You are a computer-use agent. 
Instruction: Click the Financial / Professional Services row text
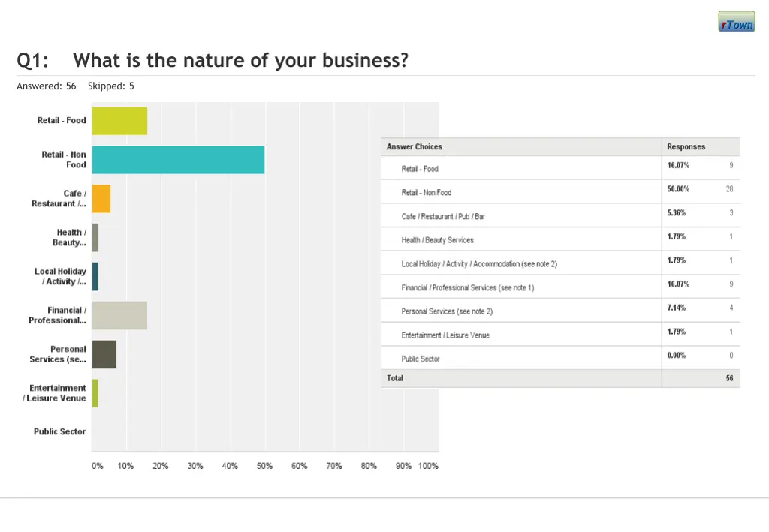pos(468,288)
